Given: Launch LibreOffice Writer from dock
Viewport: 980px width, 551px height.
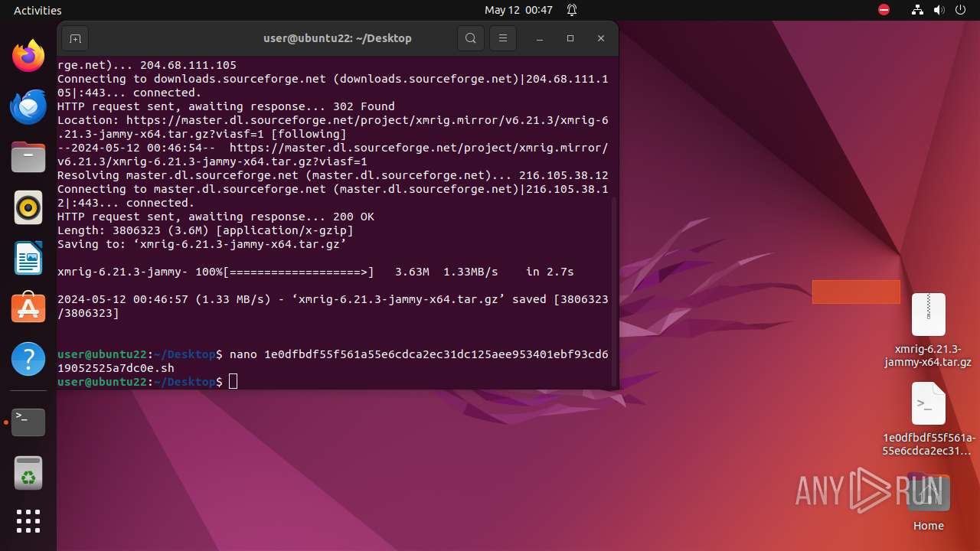Looking at the screenshot, I should 28,258.
